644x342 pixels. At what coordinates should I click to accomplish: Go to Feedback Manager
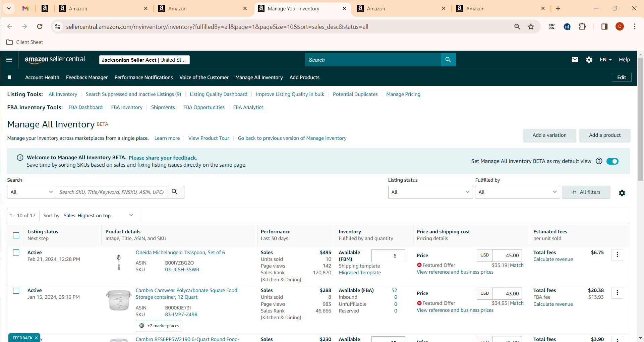87,77
